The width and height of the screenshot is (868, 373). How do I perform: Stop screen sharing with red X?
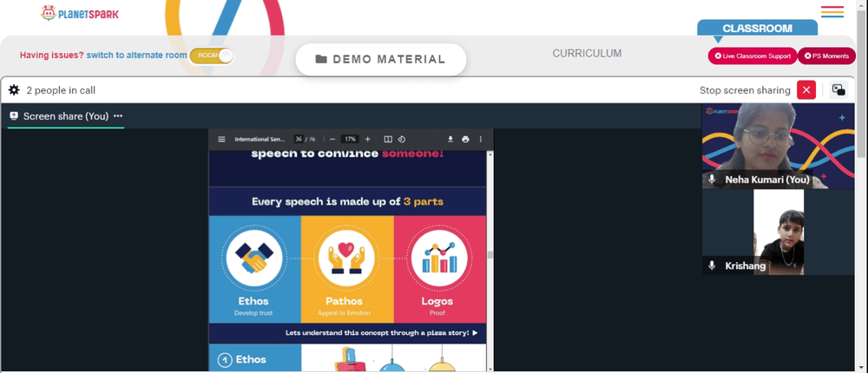[806, 90]
